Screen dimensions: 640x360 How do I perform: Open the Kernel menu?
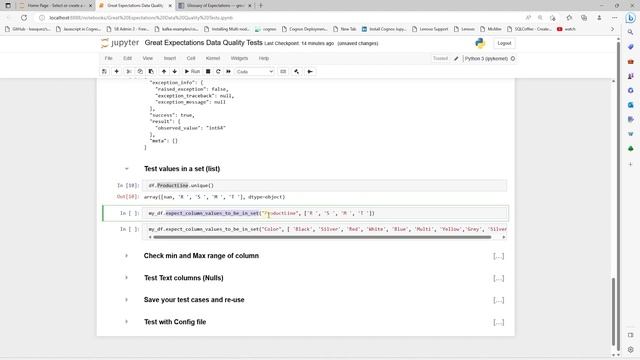[x=213, y=58]
